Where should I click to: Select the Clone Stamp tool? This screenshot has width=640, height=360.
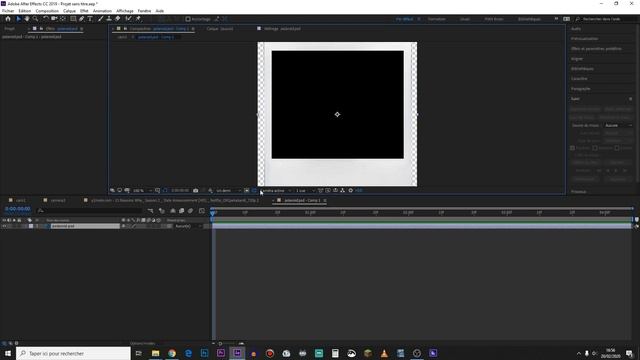click(109, 19)
